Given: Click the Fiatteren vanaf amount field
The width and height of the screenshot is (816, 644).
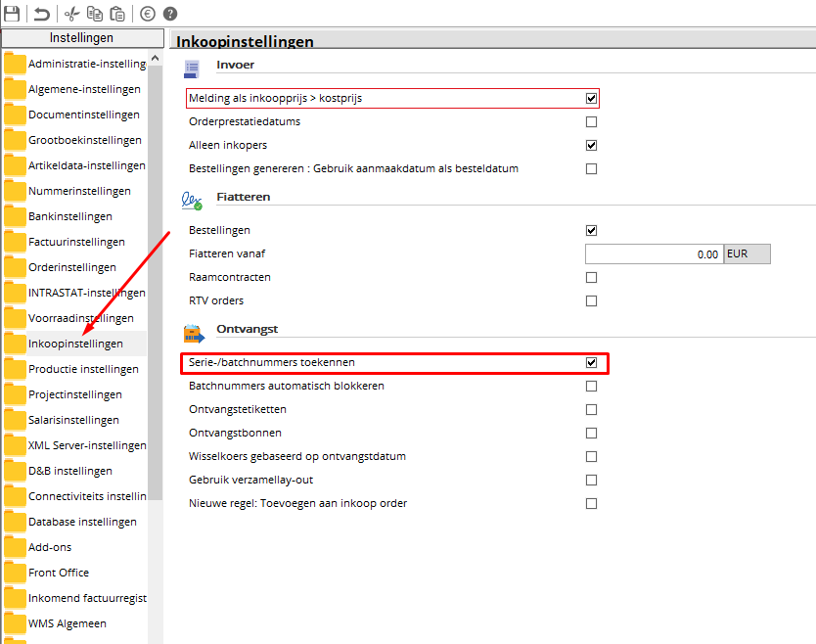Looking at the screenshot, I should pyautogui.click(x=654, y=254).
